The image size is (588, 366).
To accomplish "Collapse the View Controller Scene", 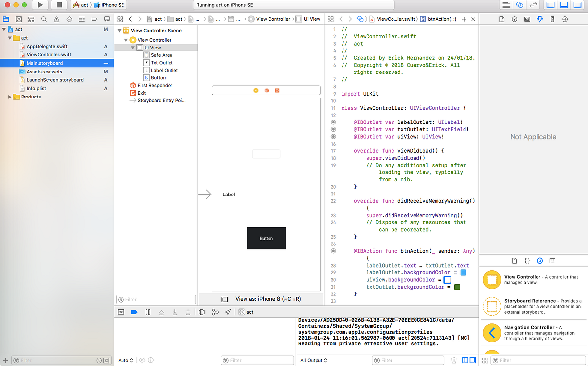I will pyautogui.click(x=119, y=30).
